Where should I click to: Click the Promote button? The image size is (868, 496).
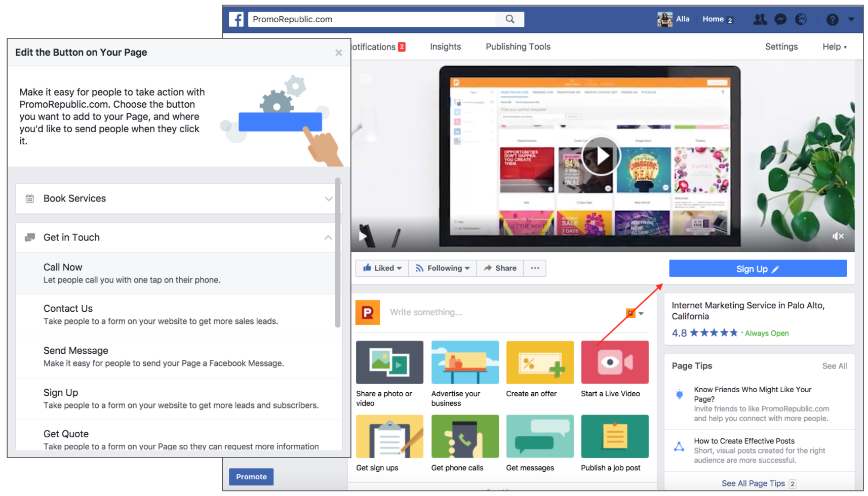251,477
